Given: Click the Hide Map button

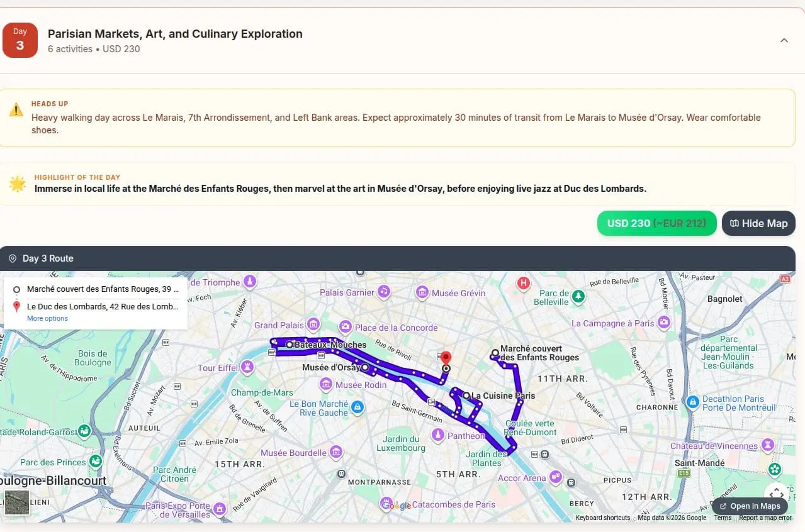Looking at the screenshot, I should click(x=758, y=223).
